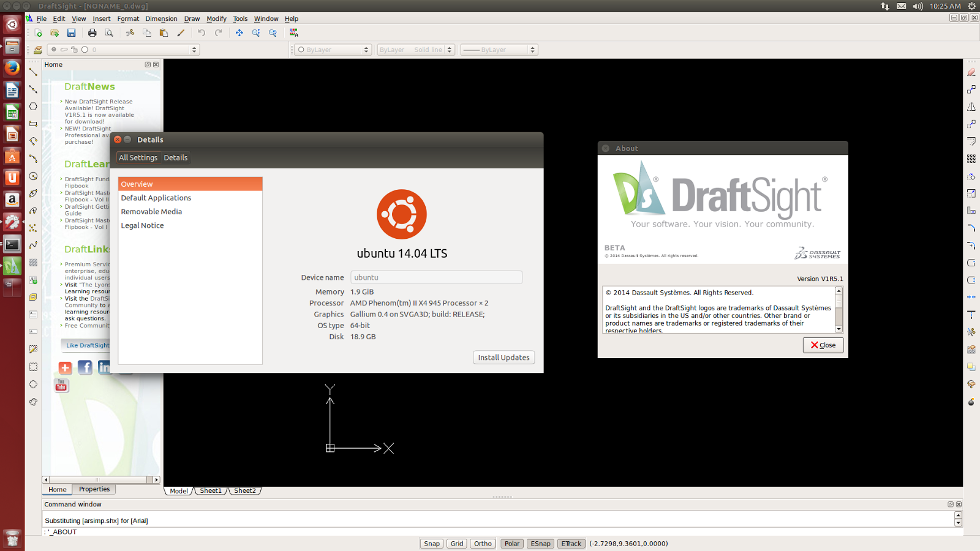Click All Settings in Details window

click(138, 158)
